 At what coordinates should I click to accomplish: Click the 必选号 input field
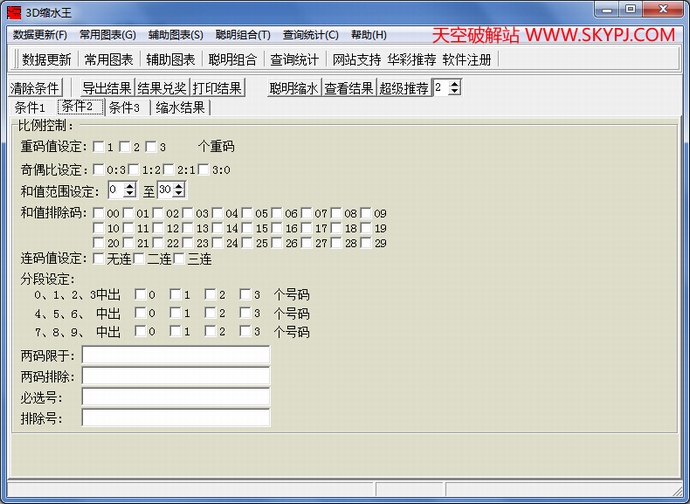[176, 397]
